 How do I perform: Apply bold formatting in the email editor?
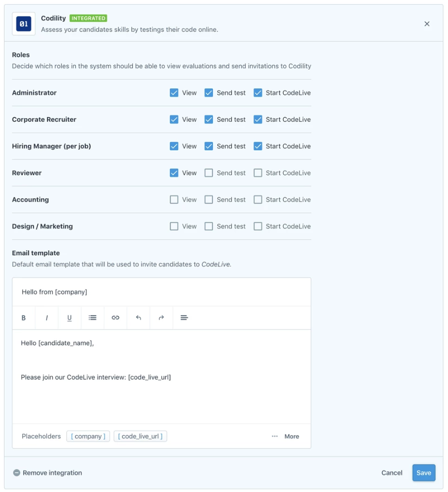click(23, 317)
